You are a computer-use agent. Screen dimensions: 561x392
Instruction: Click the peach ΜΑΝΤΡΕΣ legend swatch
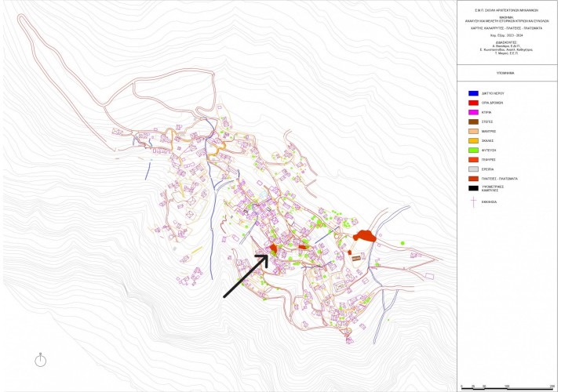click(x=473, y=132)
